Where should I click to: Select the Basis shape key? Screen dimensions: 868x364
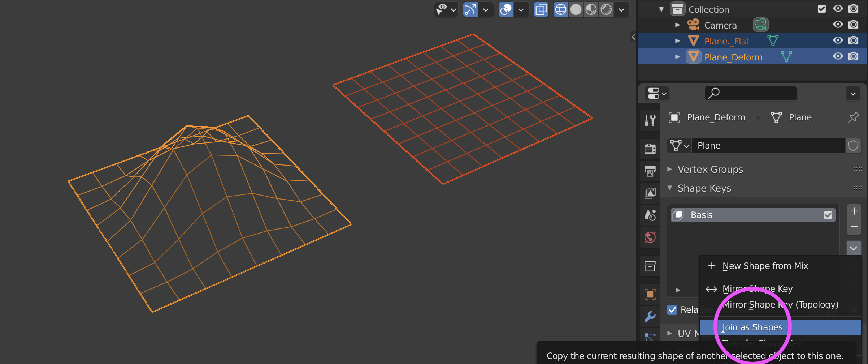(x=753, y=215)
